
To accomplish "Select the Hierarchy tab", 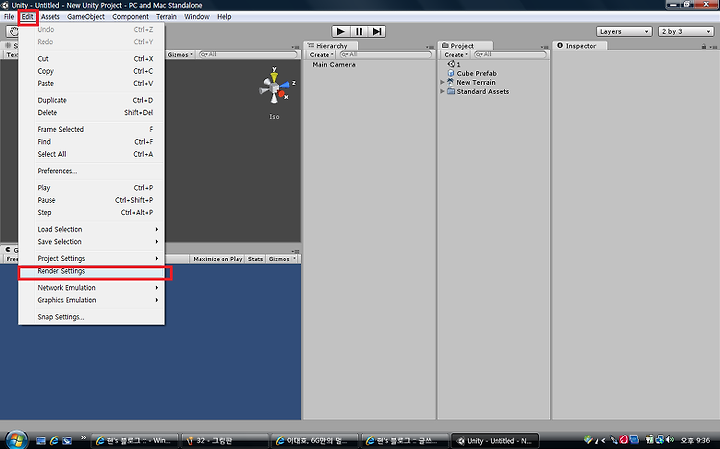I will pyautogui.click(x=331, y=46).
